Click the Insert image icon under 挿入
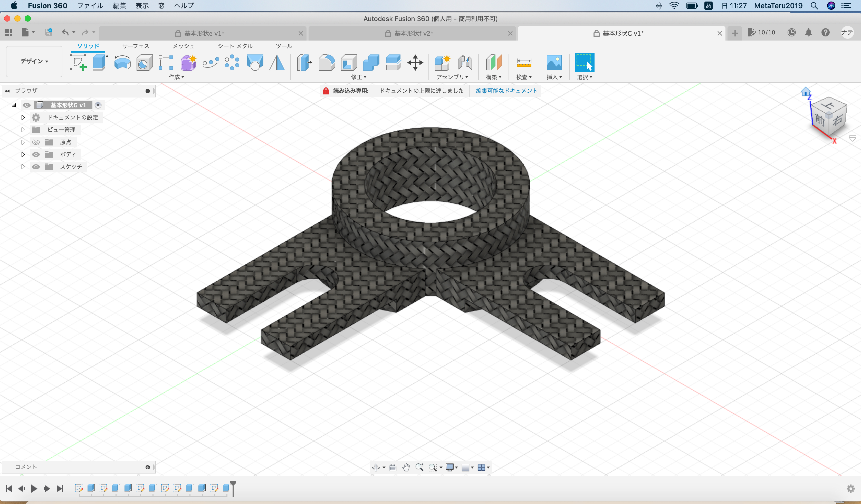Viewport: 861px width, 504px height. point(554,63)
